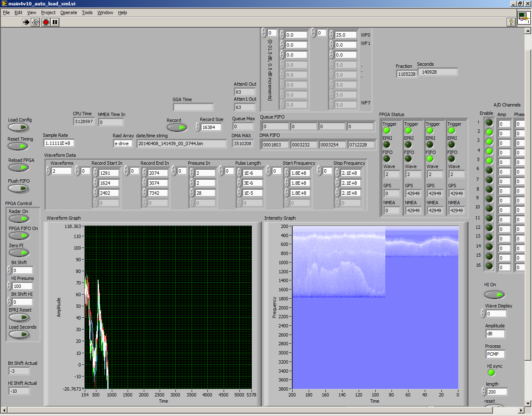Viewport: 532px width, 416px height.
Task: Click the VI icon pane at top right
Action: [524, 18]
